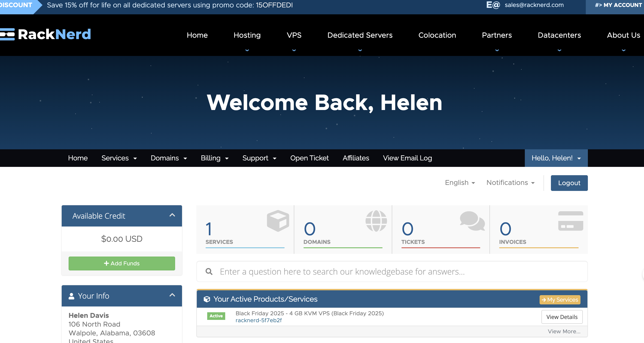Open the Hosting menu item
Image resolution: width=644 pixels, height=343 pixels.
point(247,35)
